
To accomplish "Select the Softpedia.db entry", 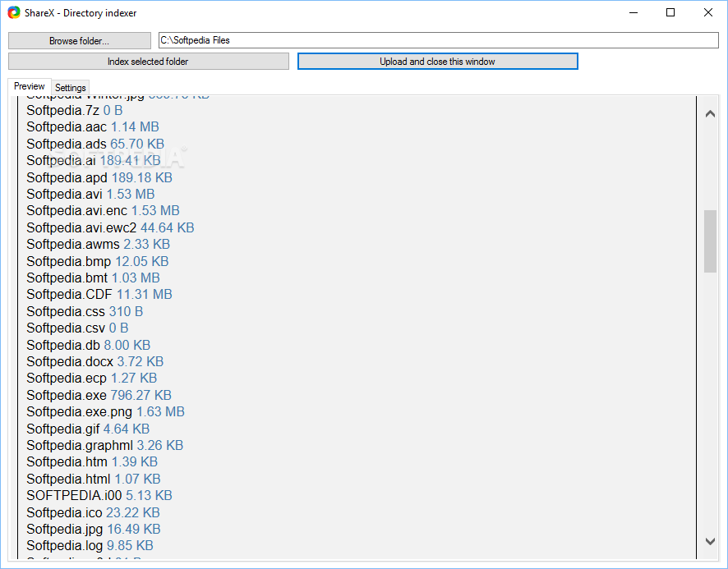I will (88, 346).
